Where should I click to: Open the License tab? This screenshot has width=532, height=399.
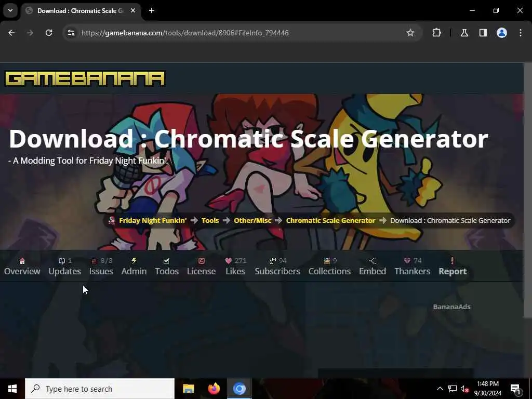coord(201,267)
